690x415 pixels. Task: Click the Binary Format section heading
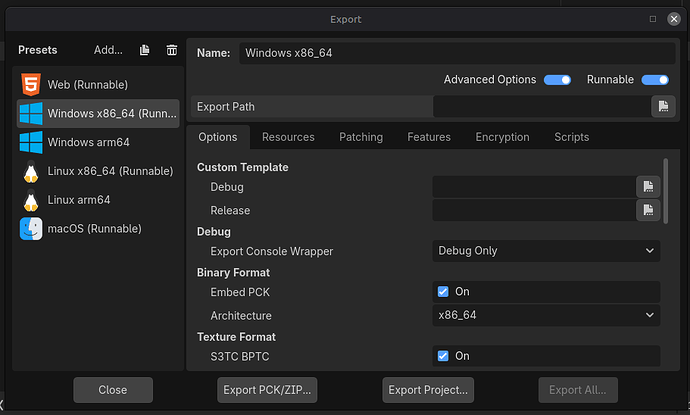tap(233, 272)
